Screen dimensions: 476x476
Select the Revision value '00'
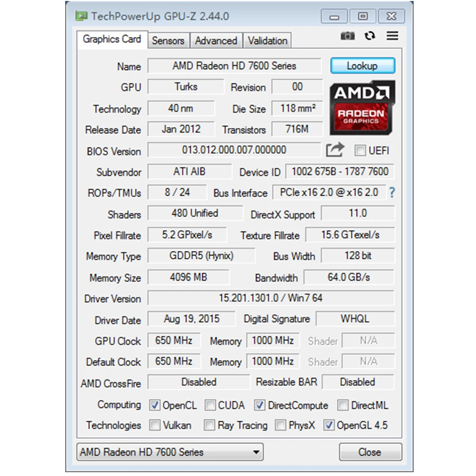[x=297, y=87]
